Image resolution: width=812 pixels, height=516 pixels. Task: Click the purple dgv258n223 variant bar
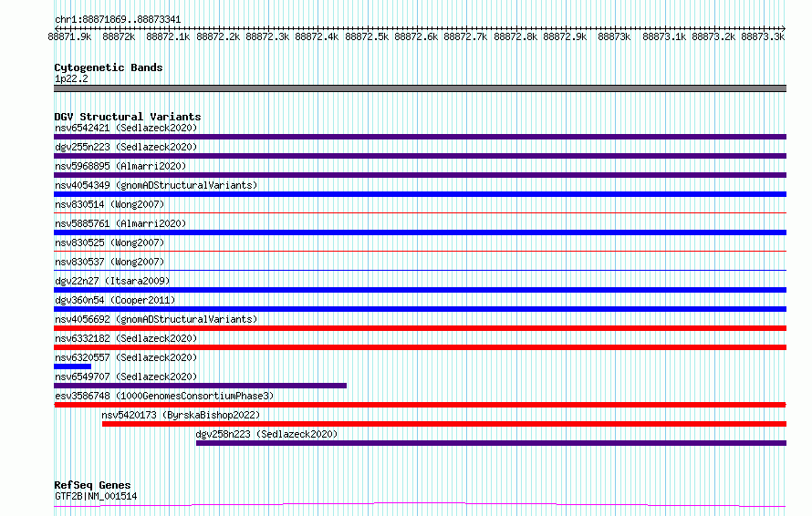click(491, 443)
